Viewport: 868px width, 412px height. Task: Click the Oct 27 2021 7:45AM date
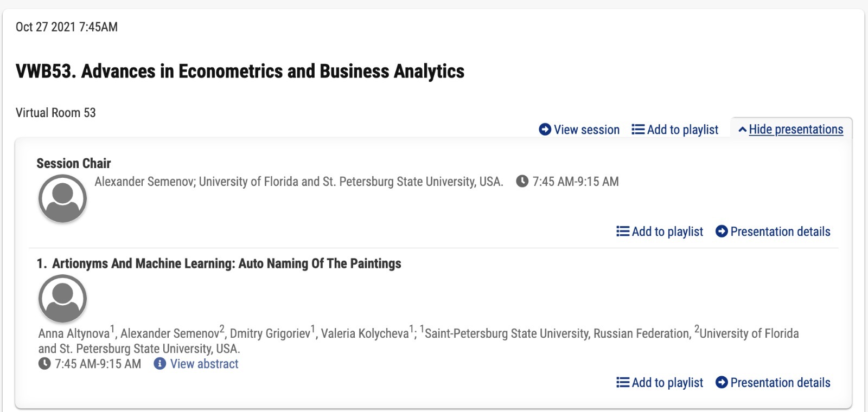click(x=67, y=27)
